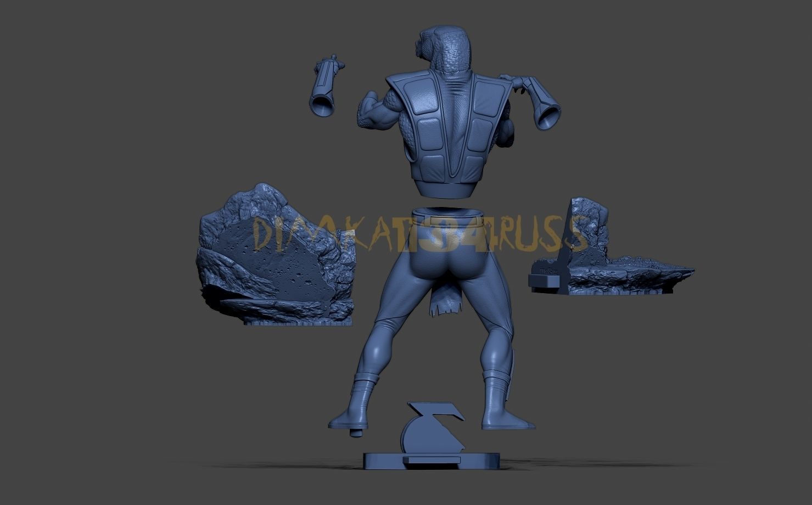Select the detached forearm gauntlet at upper left
Image resolution: width=812 pixels, height=505 pixels.
click(x=327, y=86)
